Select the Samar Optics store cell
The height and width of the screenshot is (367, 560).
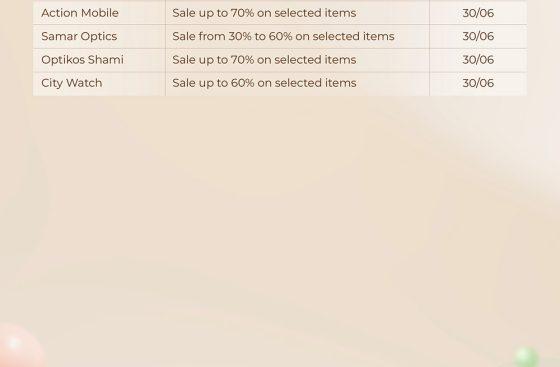point(99,36)
